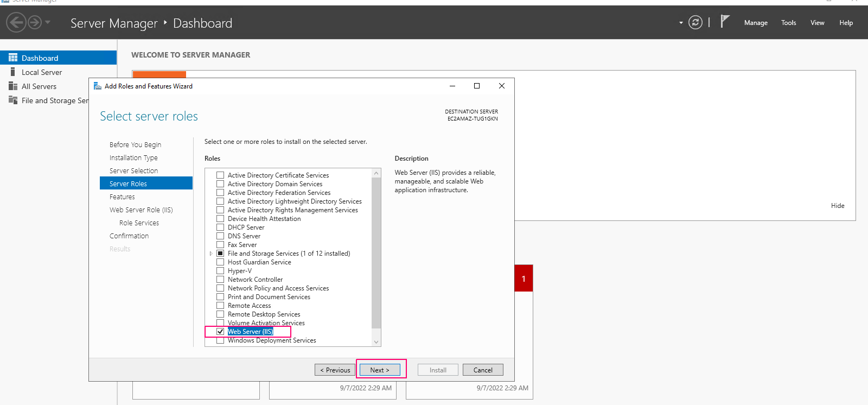The height and width of the screenshot is (405, 868).
Task: Open the navigation history dropdown arrow
Action: click(x=48, y=22)
